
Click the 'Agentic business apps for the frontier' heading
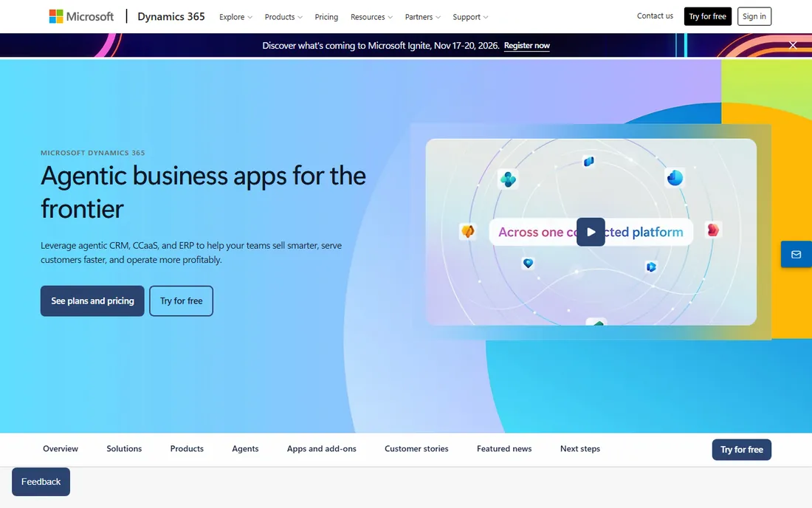click(204, 192)
